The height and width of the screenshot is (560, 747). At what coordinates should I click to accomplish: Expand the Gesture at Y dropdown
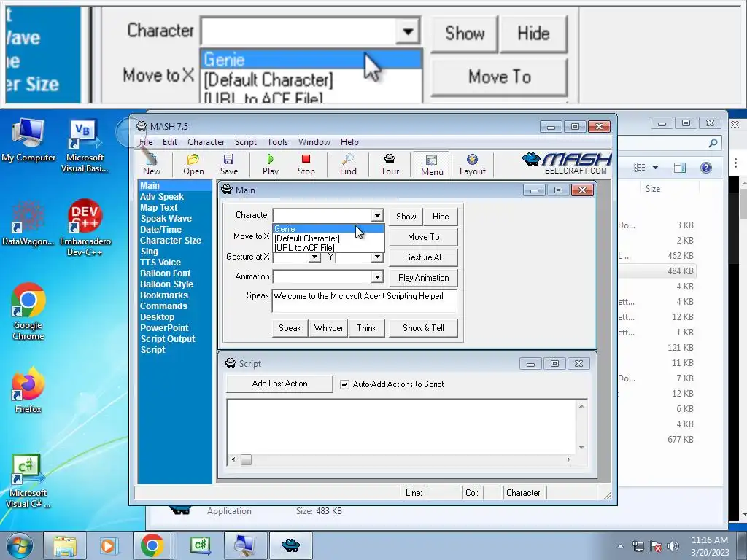click(377, 257)
